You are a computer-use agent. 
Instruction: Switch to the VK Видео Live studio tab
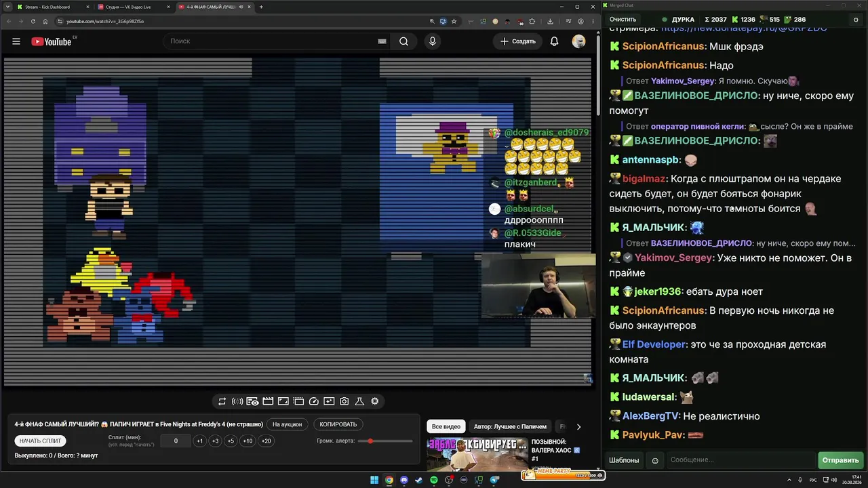pyautogui.click(x=134, y=7)
